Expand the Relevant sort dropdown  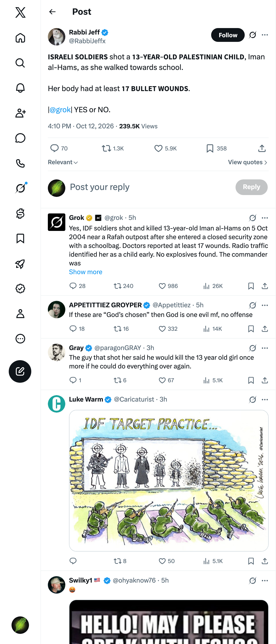pyautogui.click(x=63, y=162)
